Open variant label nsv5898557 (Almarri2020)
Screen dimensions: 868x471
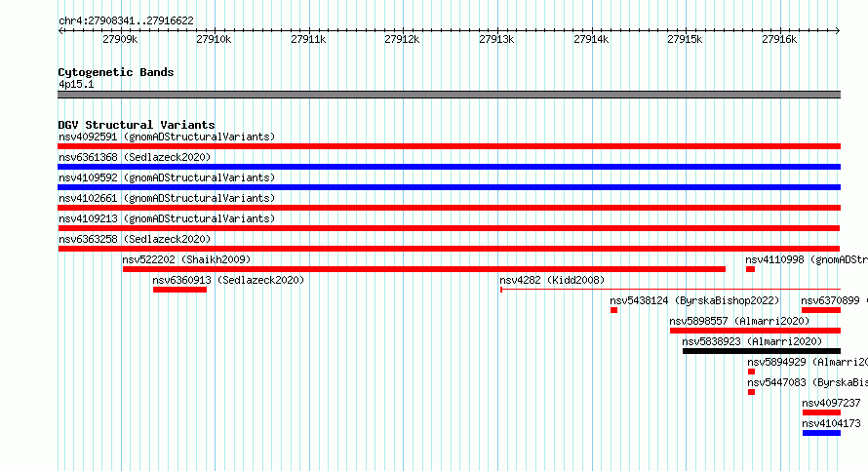739,321
